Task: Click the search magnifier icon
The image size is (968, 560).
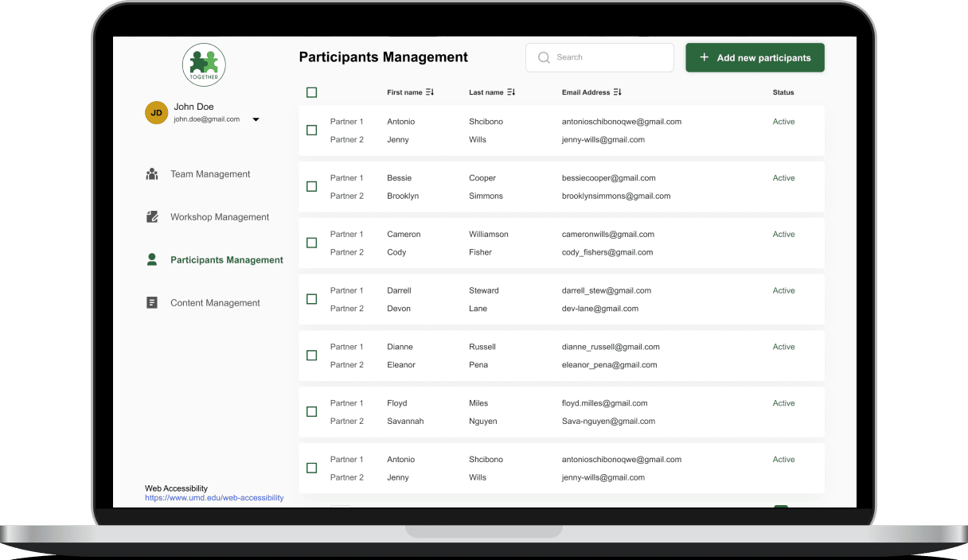Action: pos(544,57)
